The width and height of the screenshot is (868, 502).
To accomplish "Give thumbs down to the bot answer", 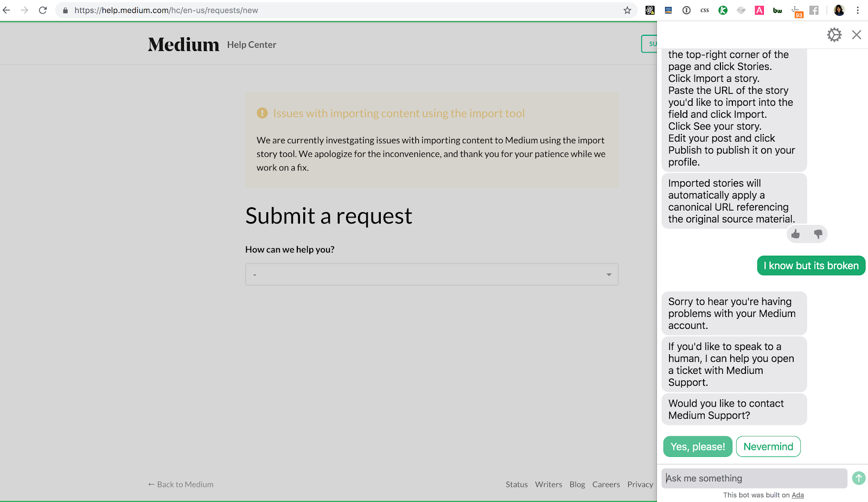I will pos(818,234).
